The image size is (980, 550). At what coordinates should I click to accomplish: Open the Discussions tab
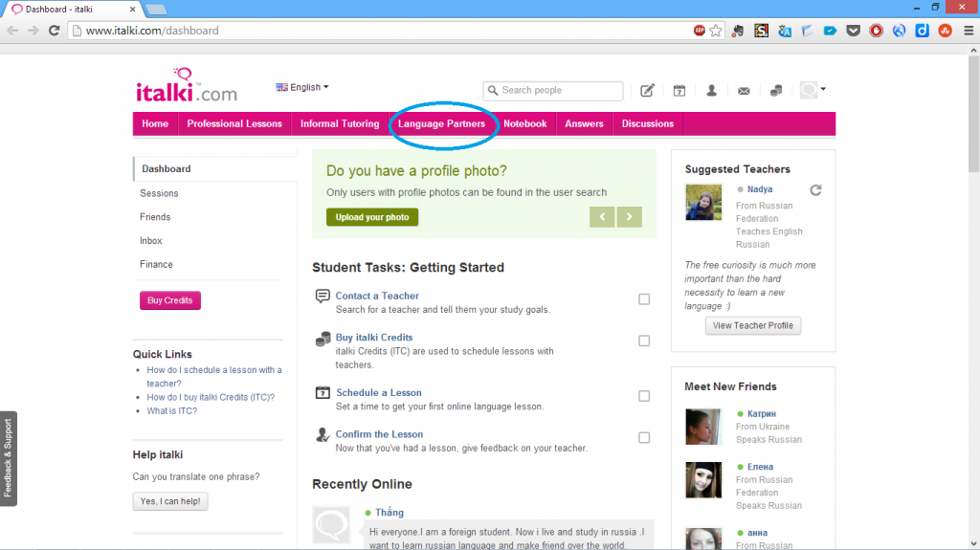click(x=648, y=123)
